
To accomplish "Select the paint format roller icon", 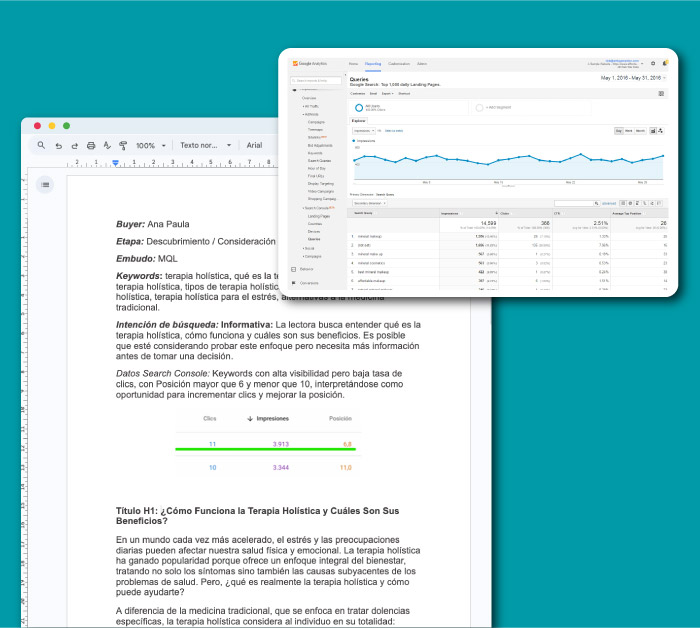I will 123,145.
